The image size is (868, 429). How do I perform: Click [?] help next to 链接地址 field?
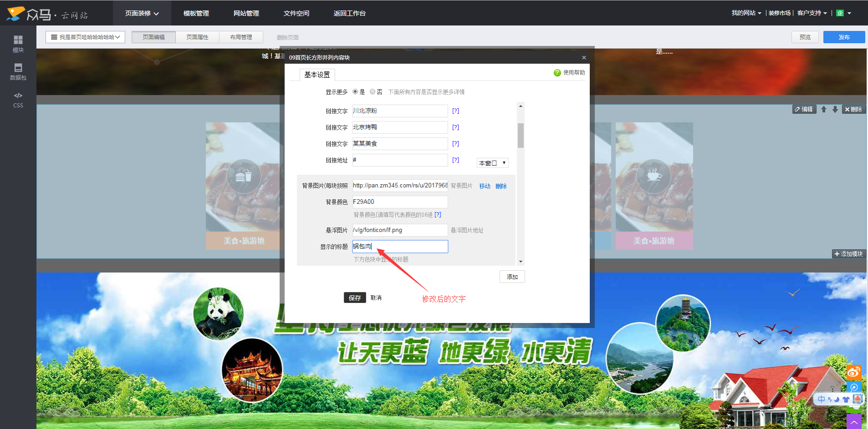click(455, 160)
